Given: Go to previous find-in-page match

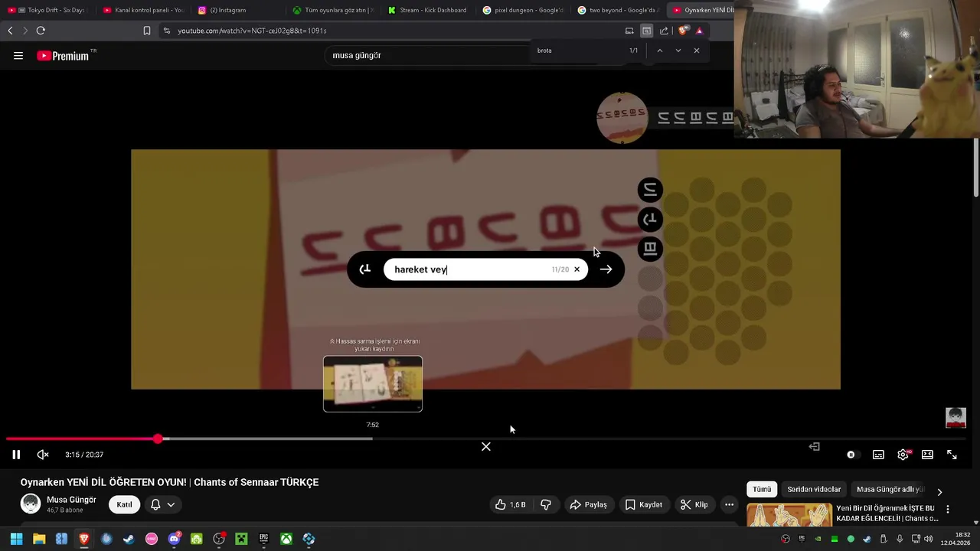Looking at the screenshot, I should point(659,51).
